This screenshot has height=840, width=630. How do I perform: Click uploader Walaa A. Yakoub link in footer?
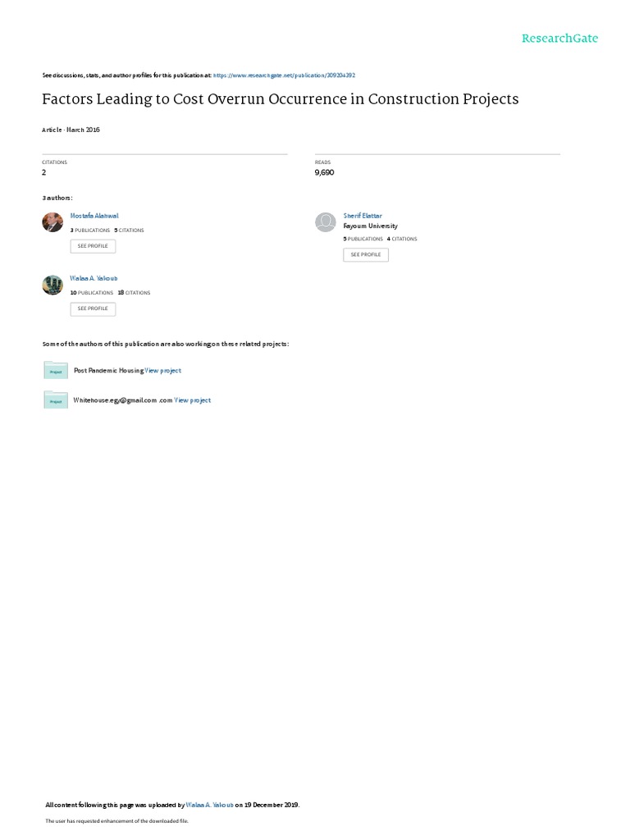coord(209,805)
